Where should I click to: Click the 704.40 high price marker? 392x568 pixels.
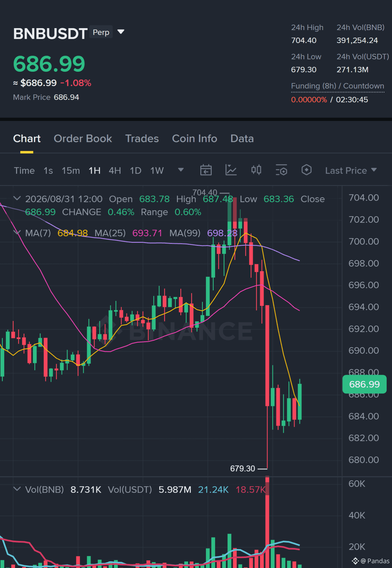pyautogui.click(x=205, y=193)
